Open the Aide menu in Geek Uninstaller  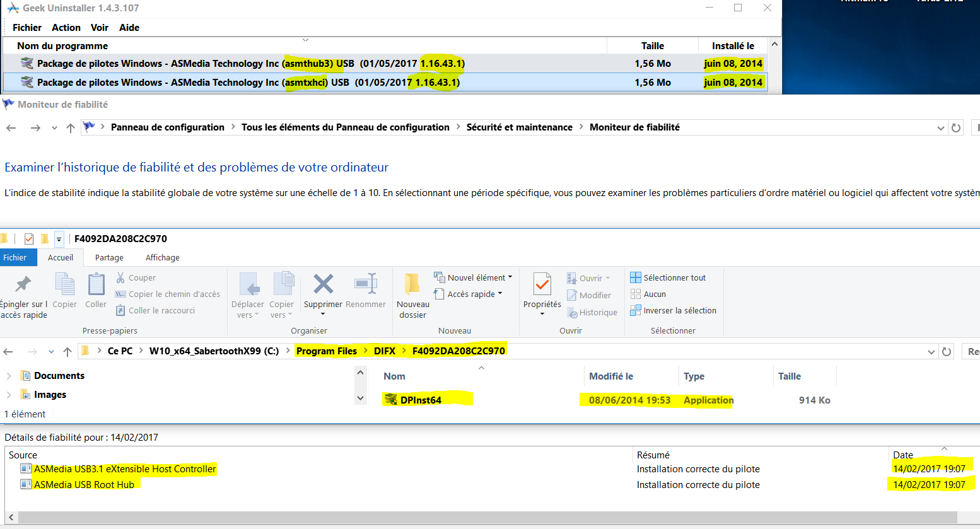click(x=129, y=27)
